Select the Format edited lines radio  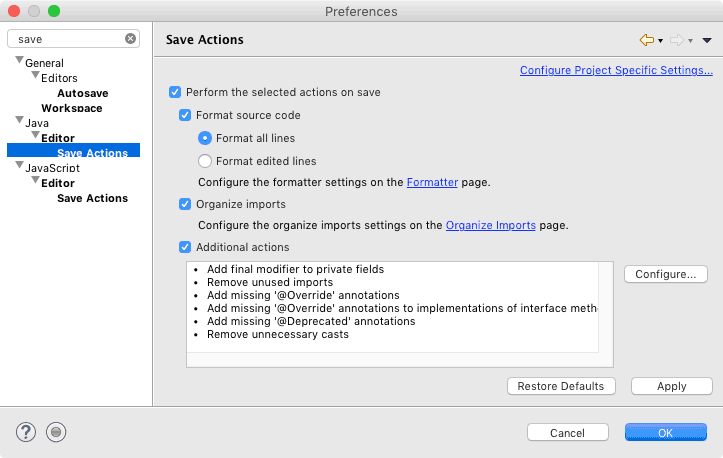205,161
